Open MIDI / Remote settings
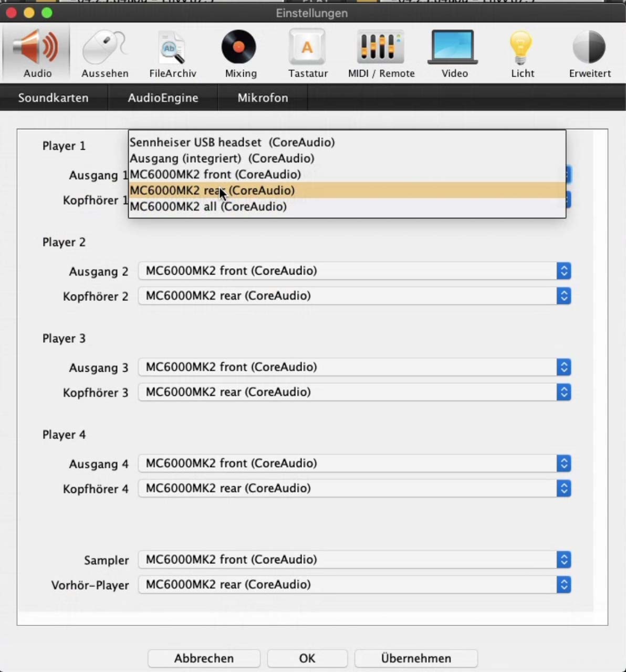This screenshot has height=672, width=626. [x=381, y=54]
